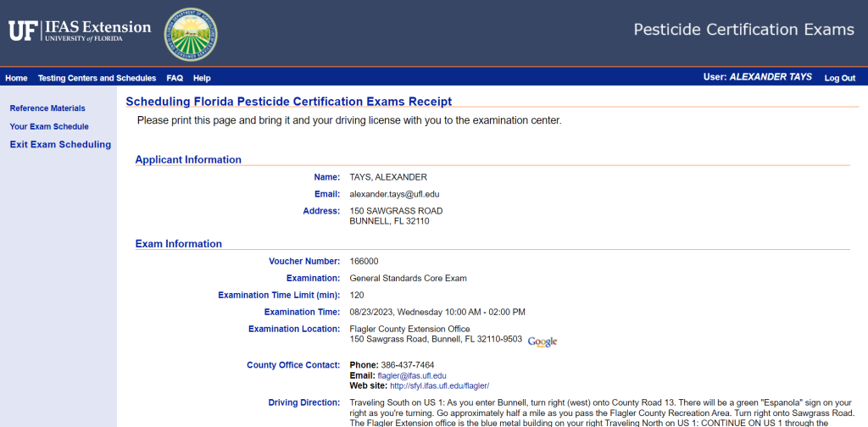This screenshot has height=427, width=868.
Task: Select Exit Exam Scheduling in sidebar
Action: coord(60,145)
